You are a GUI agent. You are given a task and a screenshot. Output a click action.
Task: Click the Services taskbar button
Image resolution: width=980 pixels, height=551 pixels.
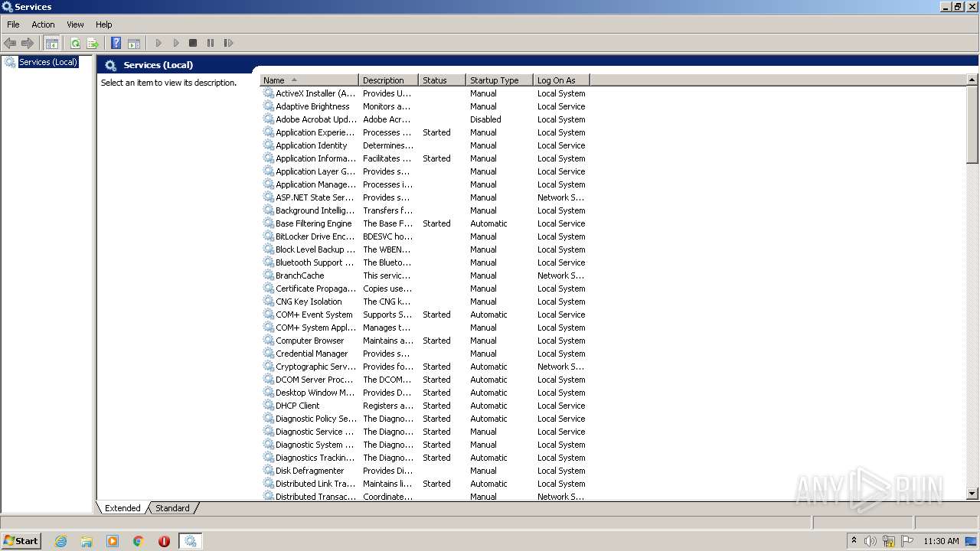(191, 541)
